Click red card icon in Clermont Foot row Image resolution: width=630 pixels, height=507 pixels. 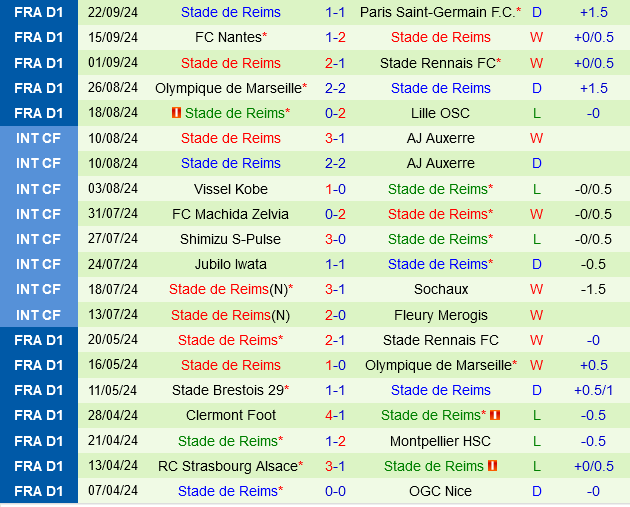tap(495, 415)
